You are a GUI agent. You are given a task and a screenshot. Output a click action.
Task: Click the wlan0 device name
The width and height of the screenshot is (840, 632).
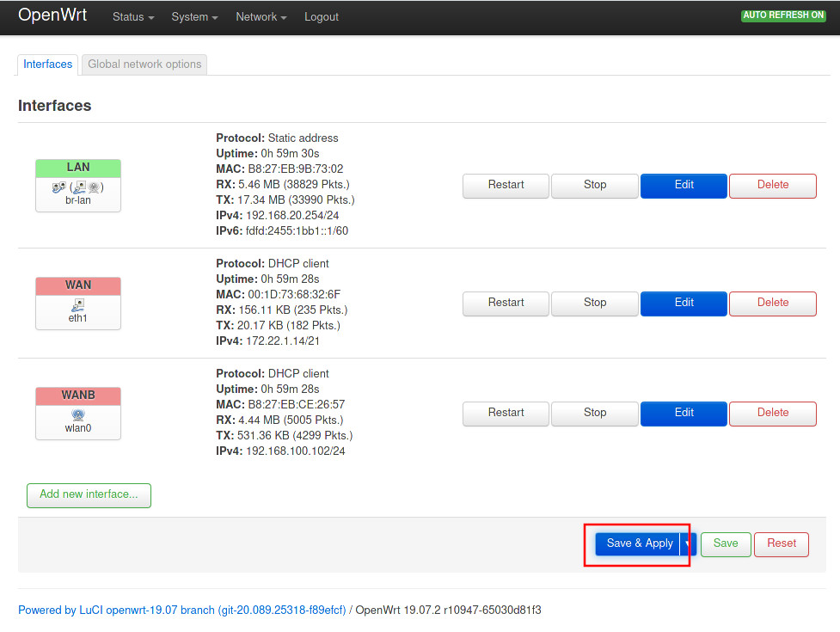click(x=78, y=428)
